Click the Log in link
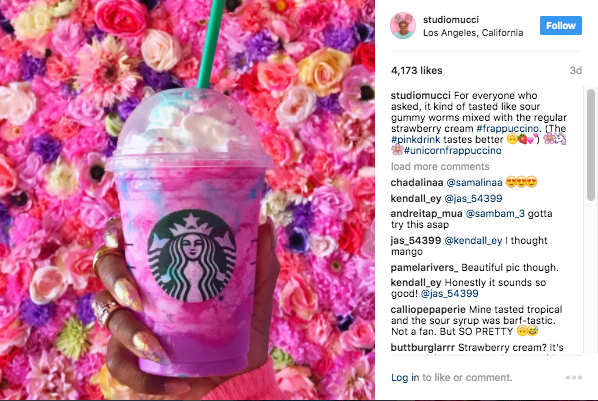Screen dimensions: 598x401 click(x=405, y=378)
